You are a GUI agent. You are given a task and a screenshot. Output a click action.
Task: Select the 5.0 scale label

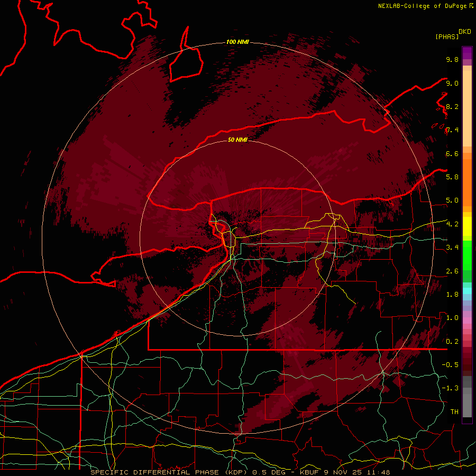pyautogui.click(x=452, y=200)
